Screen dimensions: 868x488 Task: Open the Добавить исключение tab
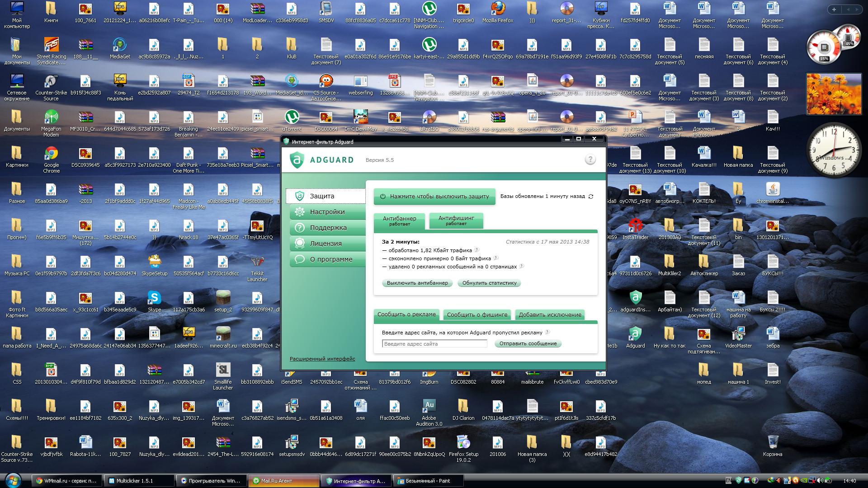click(x=550, y=314)
